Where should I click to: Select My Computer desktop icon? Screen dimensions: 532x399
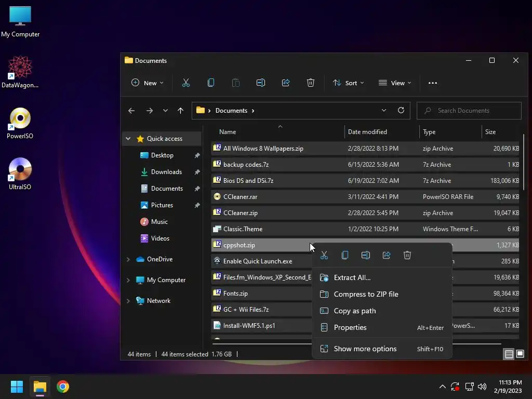pos(20,22)
